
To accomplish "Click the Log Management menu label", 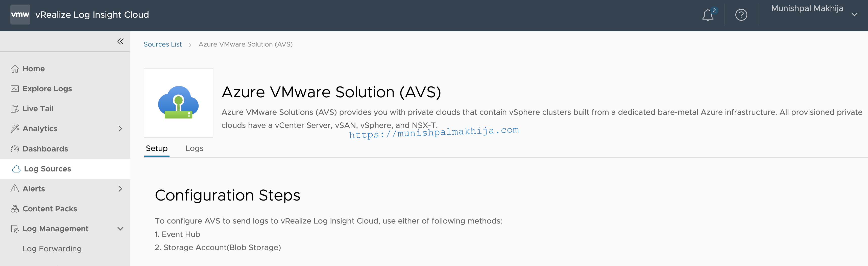I will (x=55, y=229).
